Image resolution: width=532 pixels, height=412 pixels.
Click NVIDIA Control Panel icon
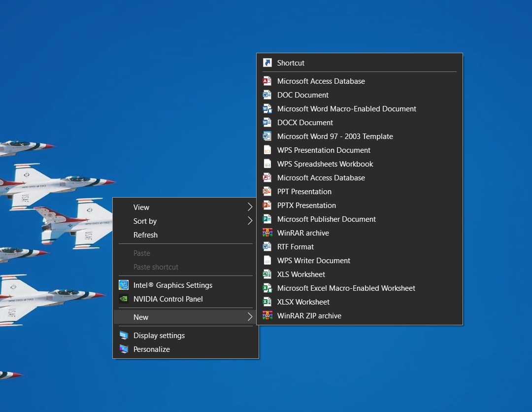pyautogui.click(x=124, y=299)
